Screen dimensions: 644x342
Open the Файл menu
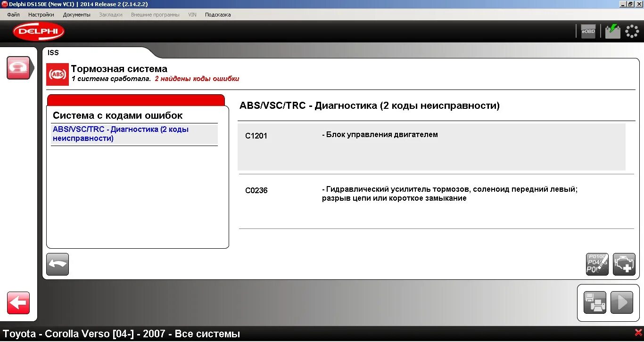pyautogui.click(x=13, y=15)
